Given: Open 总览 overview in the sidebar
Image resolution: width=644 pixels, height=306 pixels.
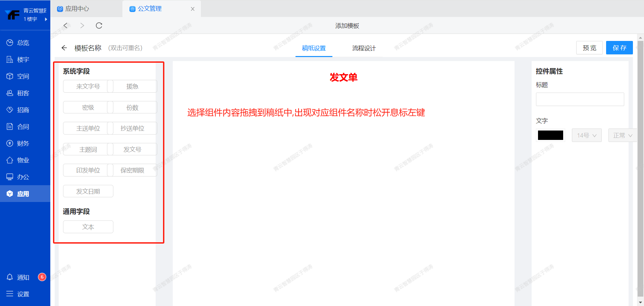Looking at the screenshot, I should [x=23, y=43].
